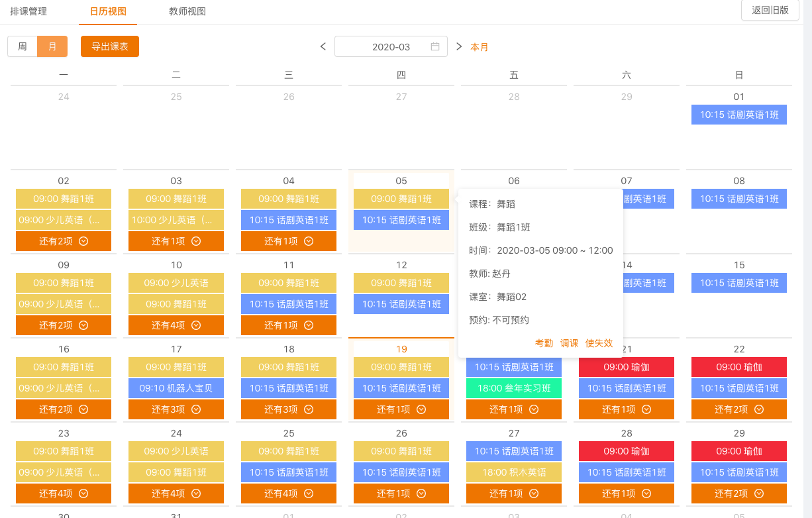Expand hidden items chevron on March 2
Image resolution: width=812 pixels, height=518 pixels.
point(83,241)
